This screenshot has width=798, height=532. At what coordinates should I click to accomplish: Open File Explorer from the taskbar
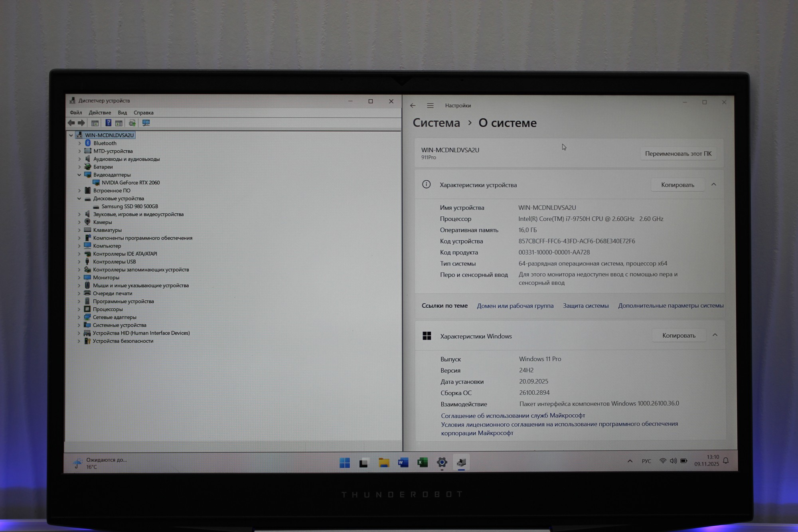[384, 463]
